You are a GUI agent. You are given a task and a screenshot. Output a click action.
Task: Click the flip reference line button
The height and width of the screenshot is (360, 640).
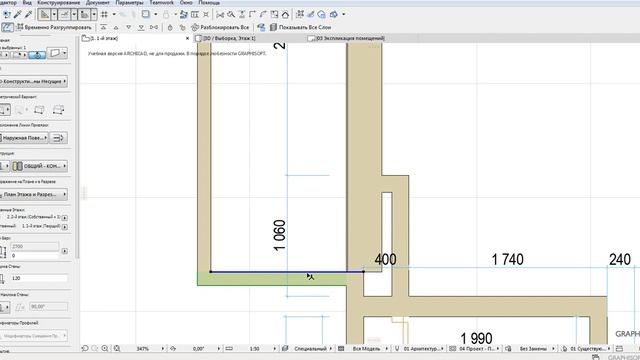click(x=59, y=138)
